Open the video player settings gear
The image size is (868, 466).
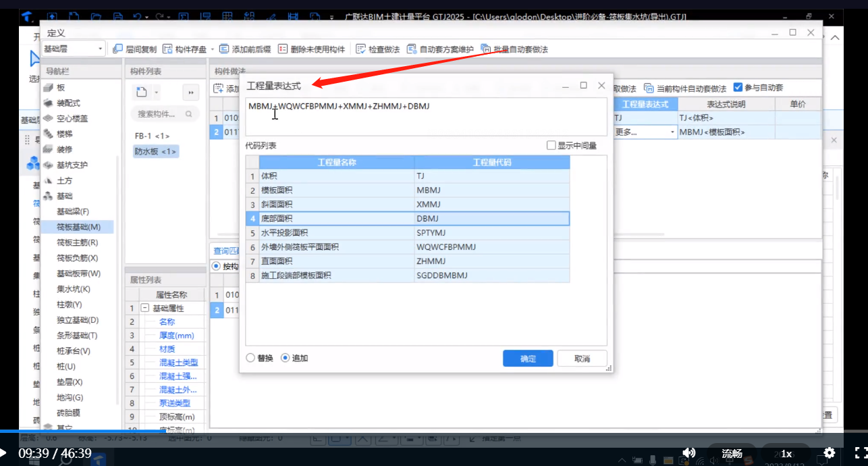coord(830,453)
